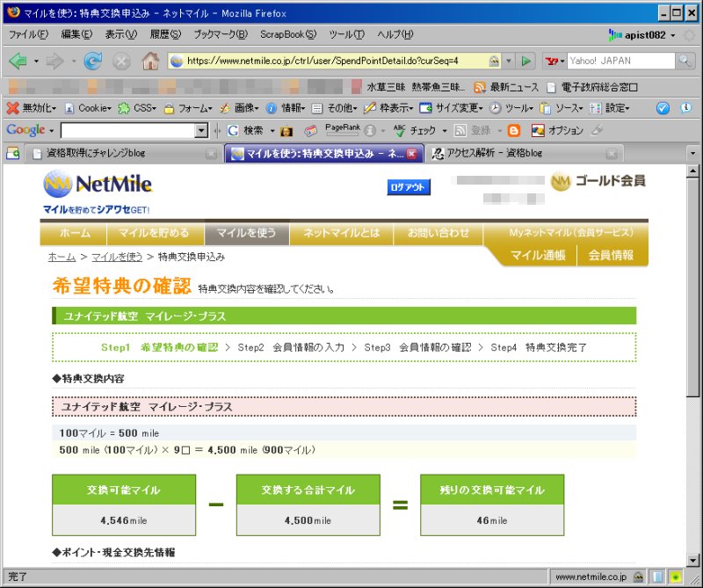Expand the Google search box history dropdown
703x588 pixels.
tap(202, 130)
